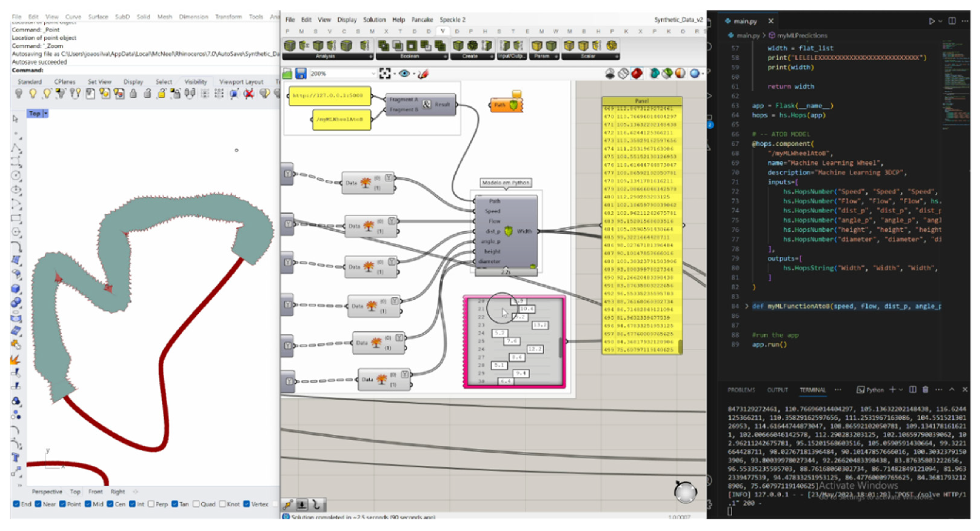This screenshot has height=531, width=980.
Task: Click the sketch pencil icon in canvas toolbar
Action: point(423,74)
